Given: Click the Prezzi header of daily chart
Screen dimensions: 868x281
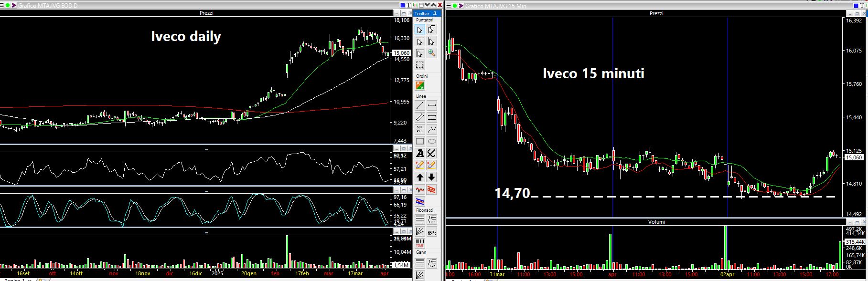Looking at the screenshot, I should 206,13.
